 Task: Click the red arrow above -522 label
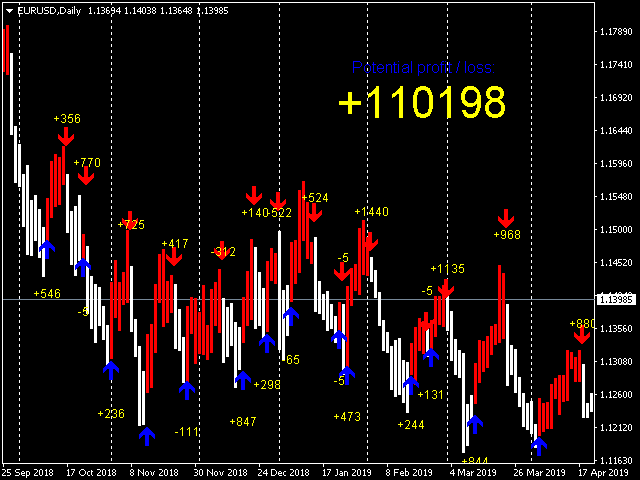pyautogui.click(x=278, y=200)
